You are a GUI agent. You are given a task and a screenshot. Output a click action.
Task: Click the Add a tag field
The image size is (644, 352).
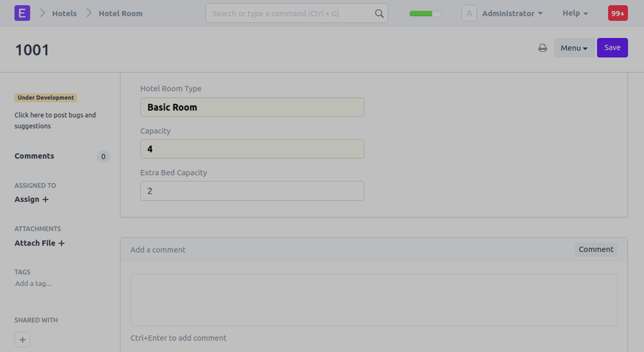click(x=34, y=284)
